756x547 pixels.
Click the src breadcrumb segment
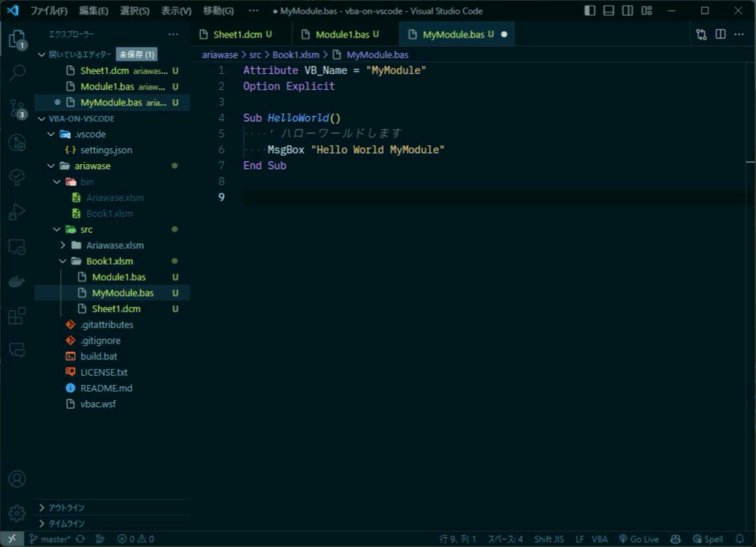click(255, 55)
